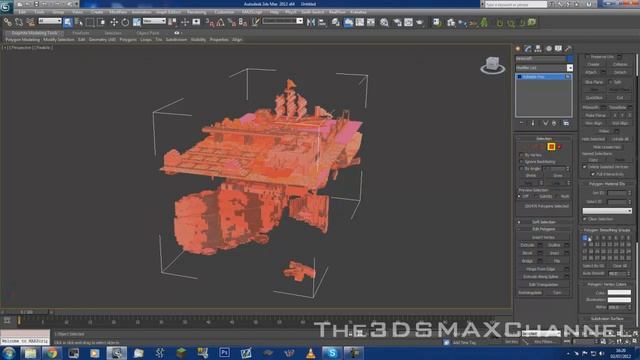Switch to the Utilities command panel
The height and width of the screenshot is (360, 640).
coord(568,49)
